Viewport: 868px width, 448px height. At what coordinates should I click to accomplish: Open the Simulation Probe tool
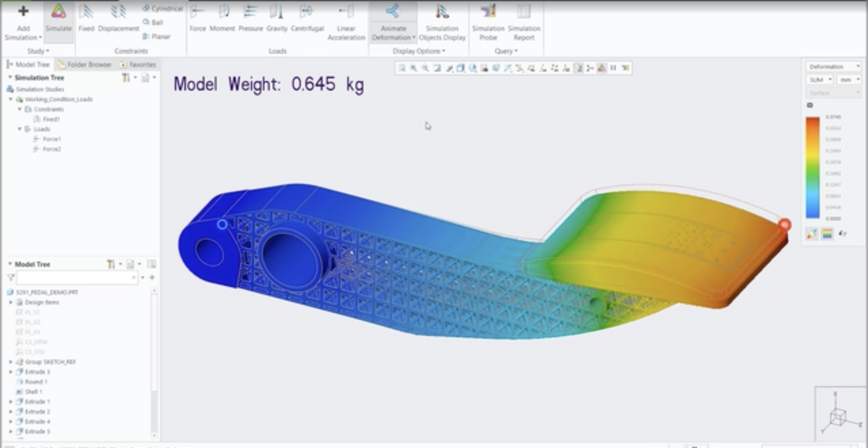(488, 20)
